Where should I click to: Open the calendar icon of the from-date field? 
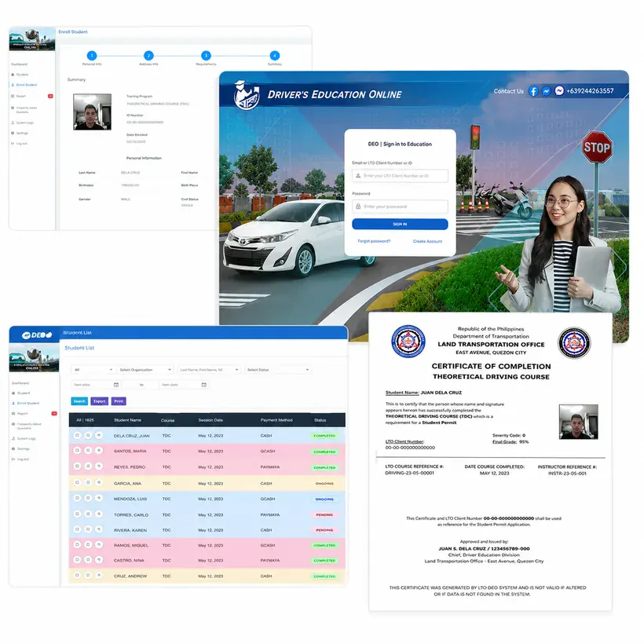point(116,385)
